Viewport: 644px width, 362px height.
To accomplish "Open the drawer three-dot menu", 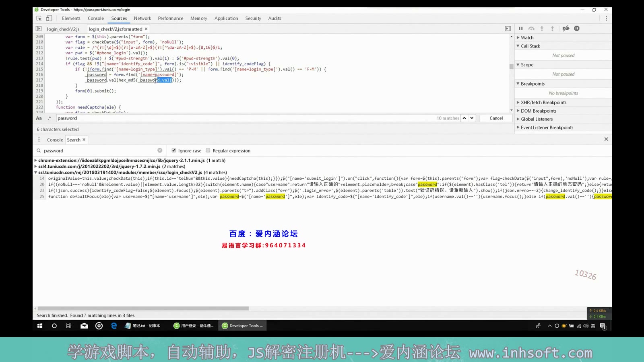I will tap(39, 140).
